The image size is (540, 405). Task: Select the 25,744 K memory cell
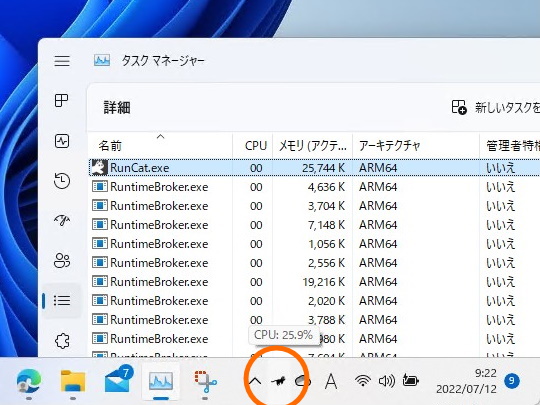[x=323, y=168]
